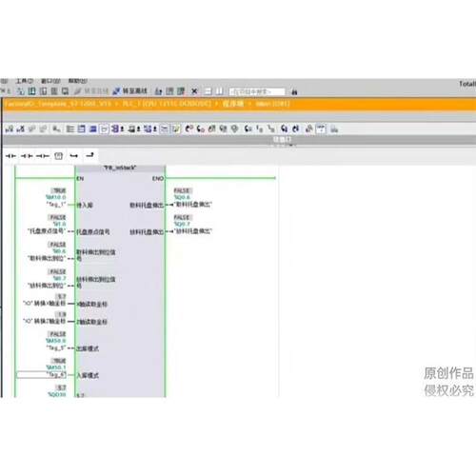Select the highlighted Tag_6 operand field

point(41,375)
